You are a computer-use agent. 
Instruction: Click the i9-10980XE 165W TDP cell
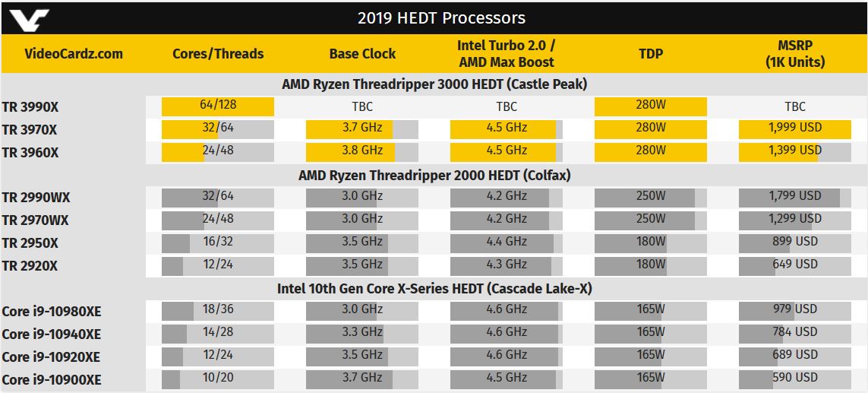point(651,310)
